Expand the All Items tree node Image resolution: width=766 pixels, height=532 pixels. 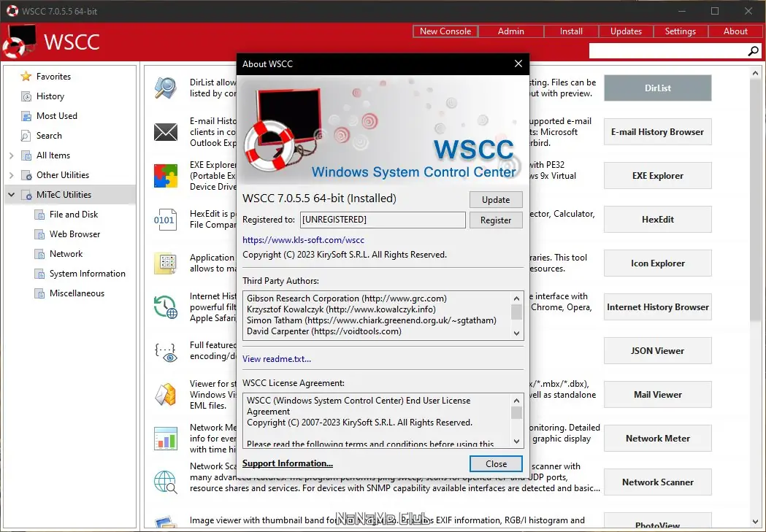point(11,155)
